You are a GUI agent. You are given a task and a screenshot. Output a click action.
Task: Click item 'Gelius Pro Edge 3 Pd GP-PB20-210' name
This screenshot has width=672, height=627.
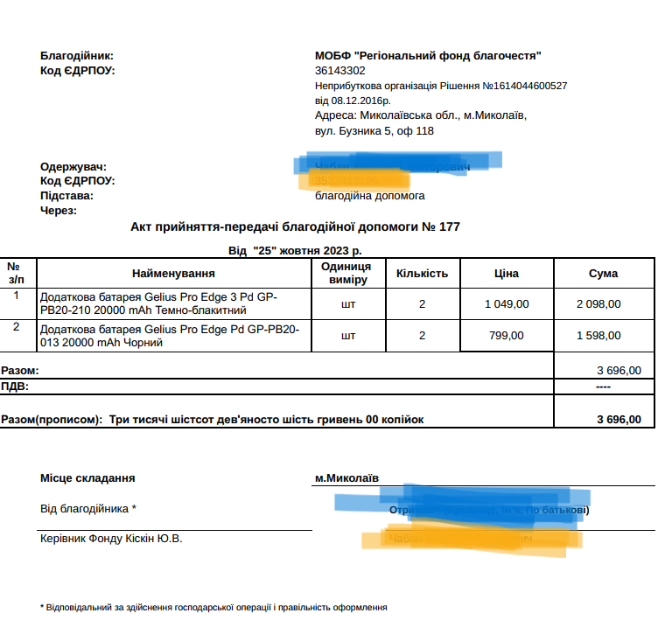[159, 303]
